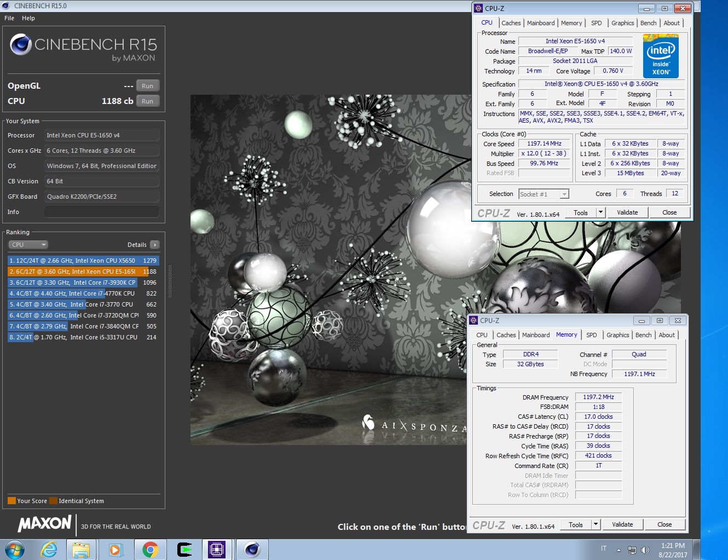728x560 pixels.
Task: Switch to Graphics tab in upper CPU-Z
Action: [622, 23]
